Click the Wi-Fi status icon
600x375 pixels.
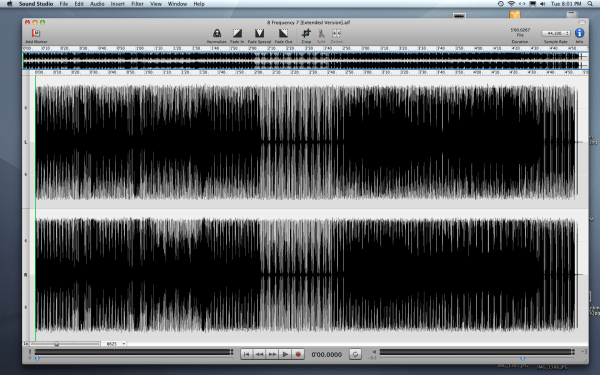pyautogui.click(x=511, y=4)
